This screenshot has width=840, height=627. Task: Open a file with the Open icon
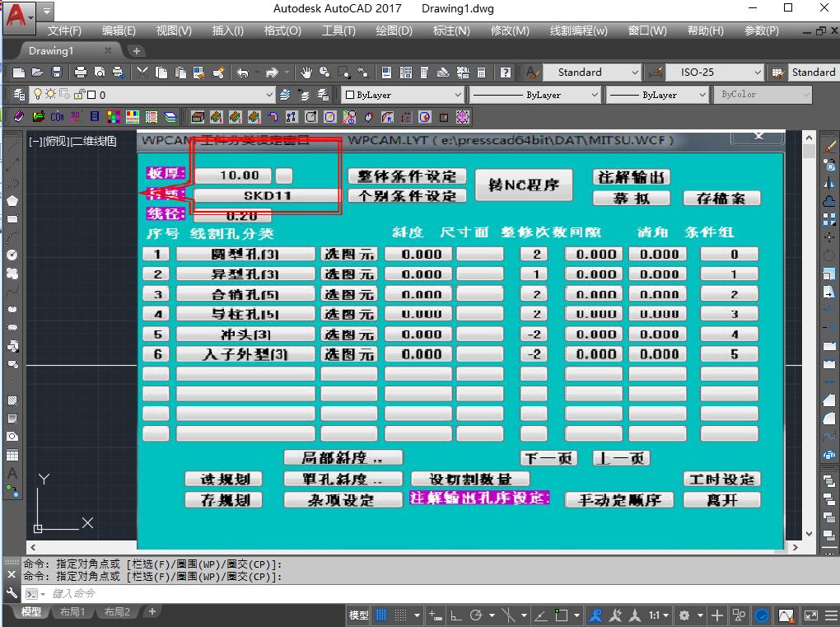click(x=38, y=73)
